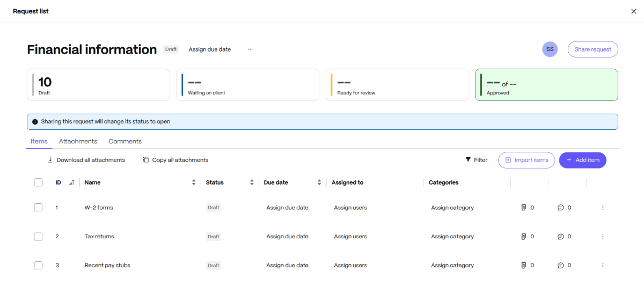Open the three-dot menu beside Assign due date
The height and width of the screenshot is (293, 644).
[x=250, y=49]
